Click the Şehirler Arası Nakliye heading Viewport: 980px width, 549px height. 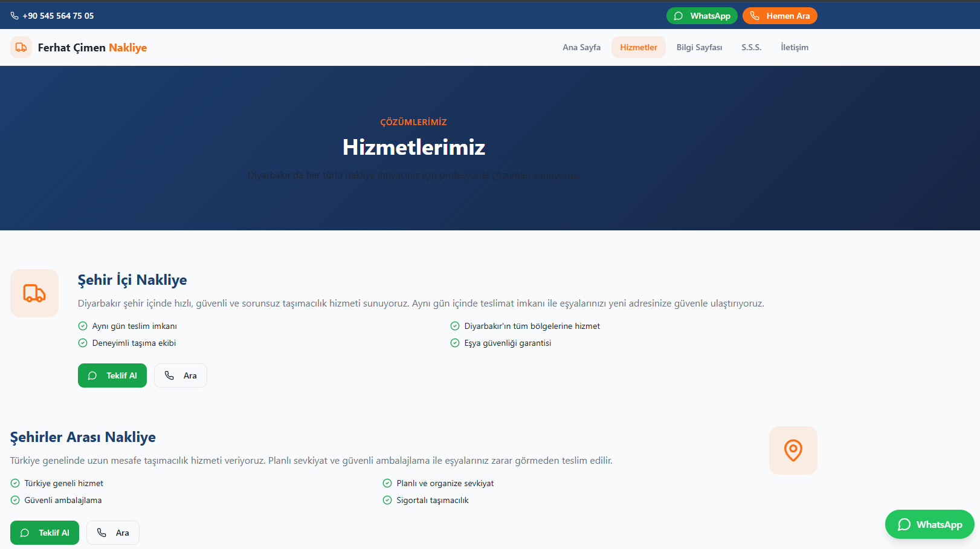tap(83, 437)
